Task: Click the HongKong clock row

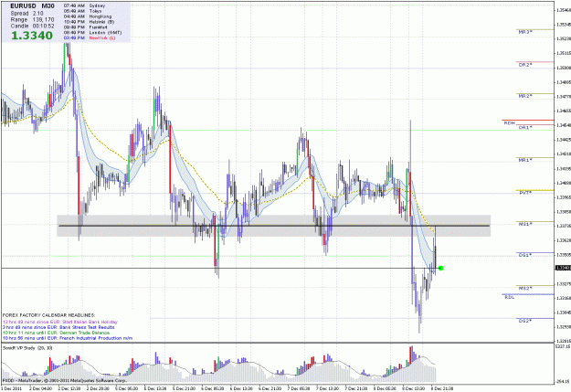Action: click(x=88, y=16)
